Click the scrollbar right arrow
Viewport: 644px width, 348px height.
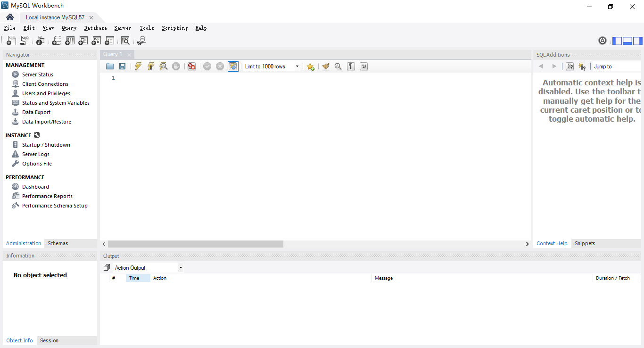pyautogui.click(x=528, y=244)
